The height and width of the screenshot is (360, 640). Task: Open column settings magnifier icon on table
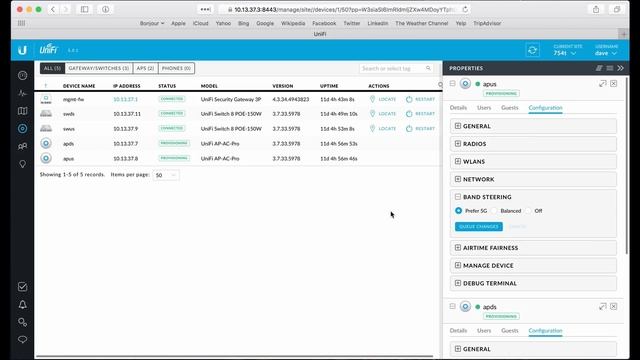(440, 85)
